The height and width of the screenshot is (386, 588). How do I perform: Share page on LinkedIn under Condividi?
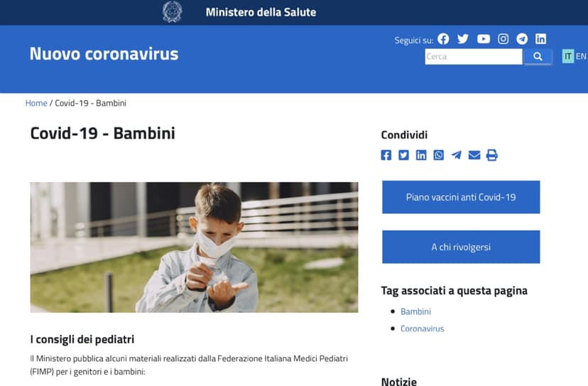coord(421,155)
